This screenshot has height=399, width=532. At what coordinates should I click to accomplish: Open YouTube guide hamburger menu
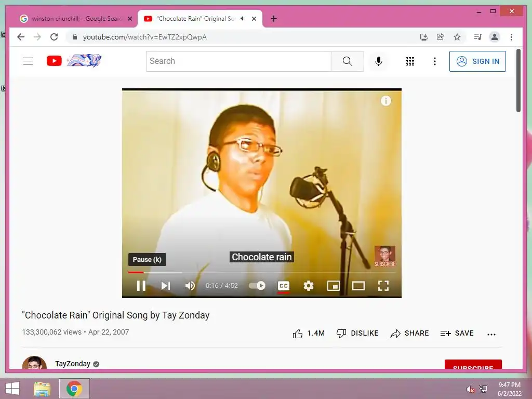(x=28, y=61)
